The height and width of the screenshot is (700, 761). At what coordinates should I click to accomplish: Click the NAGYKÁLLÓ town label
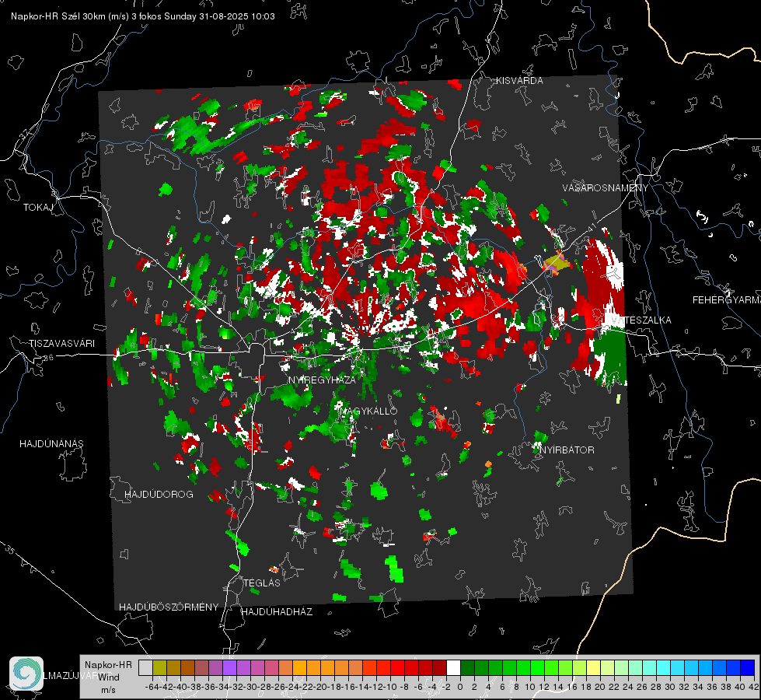pos(369,411)
